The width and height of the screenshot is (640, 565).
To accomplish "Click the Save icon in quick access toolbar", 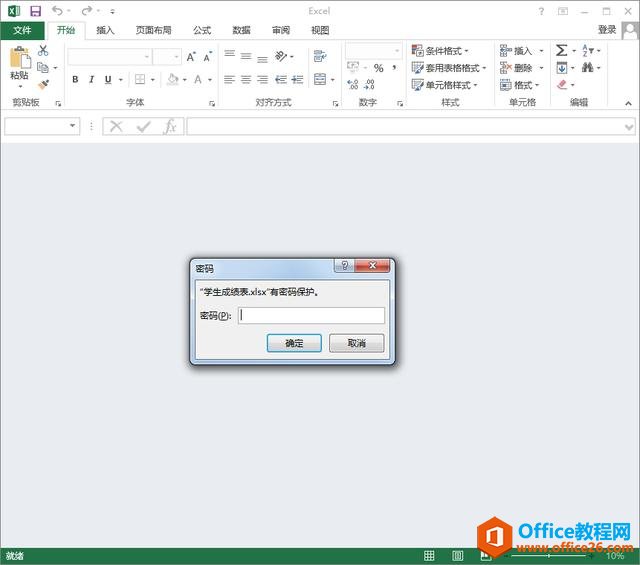I will click(36, 11).
